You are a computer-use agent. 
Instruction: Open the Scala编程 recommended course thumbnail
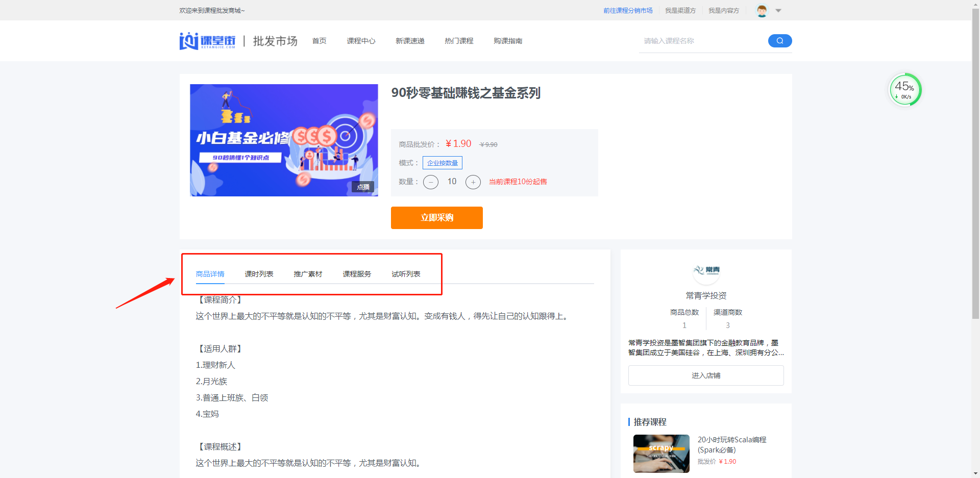coord(661,453)
